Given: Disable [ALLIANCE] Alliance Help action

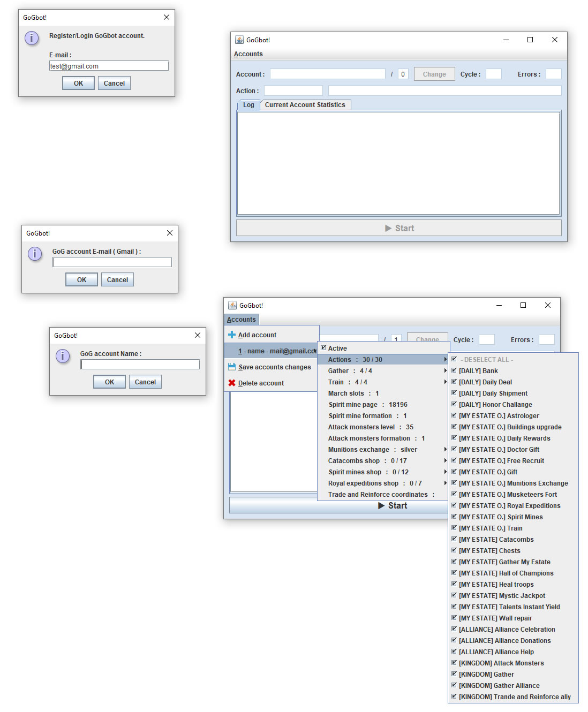Looking at the screenshot, I should [x=454, y=652].
